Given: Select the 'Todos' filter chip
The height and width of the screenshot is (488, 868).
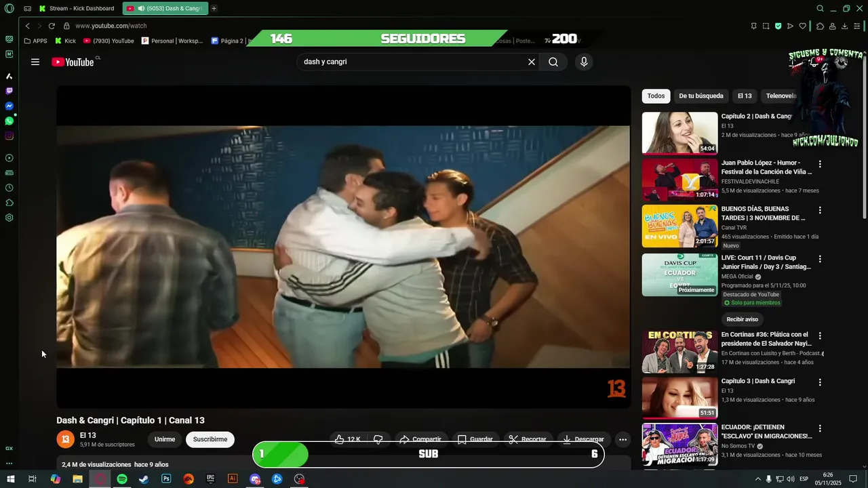Looking at the screenshot, I should pyautogui.click(x=656, y=96).
